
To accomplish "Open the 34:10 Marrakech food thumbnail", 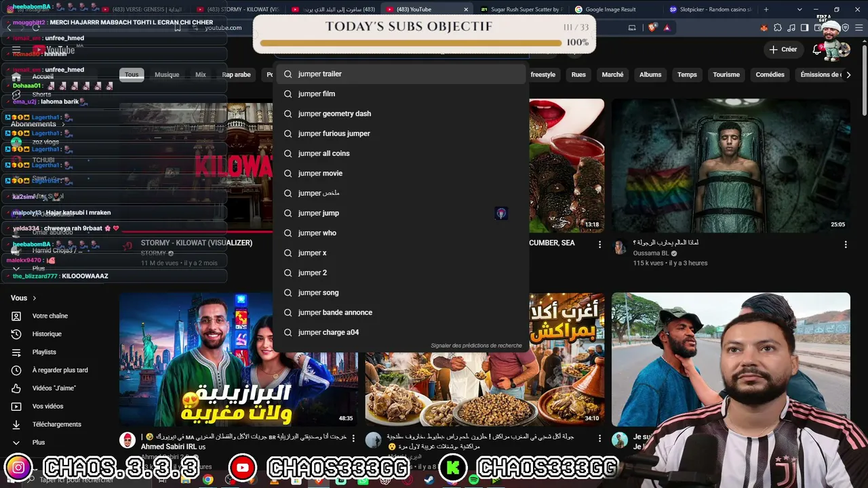I will click(484, 360).
